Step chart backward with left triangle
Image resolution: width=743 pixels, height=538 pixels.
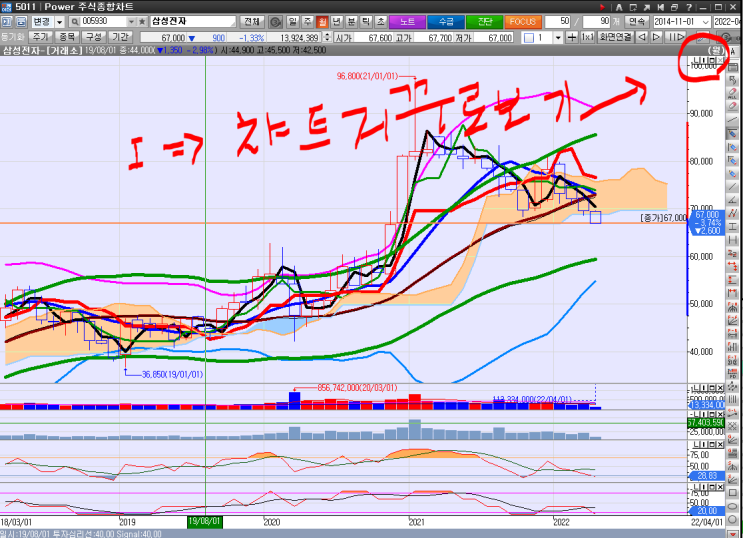[x=642, y=37]
